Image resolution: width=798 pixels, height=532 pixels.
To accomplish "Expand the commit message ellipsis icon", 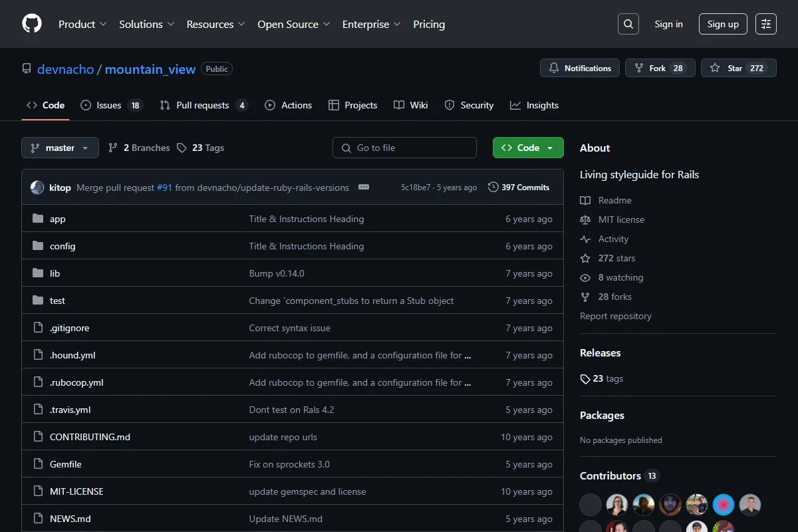I will [x=364, y=187].
